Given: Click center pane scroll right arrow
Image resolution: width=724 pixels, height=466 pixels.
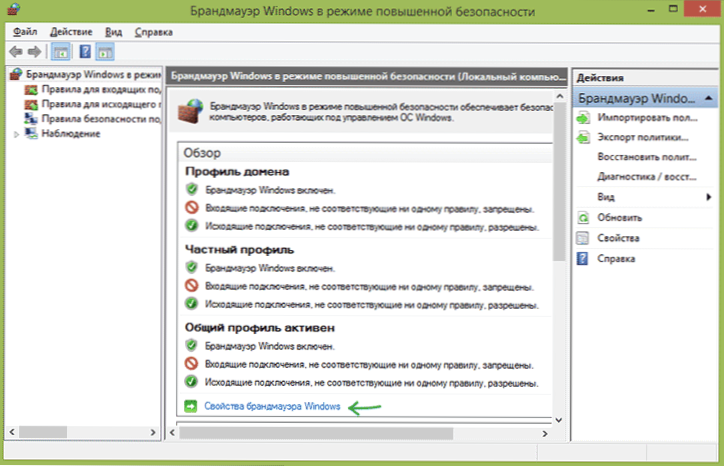Looking at the screenshot, I should pos(545,433).
